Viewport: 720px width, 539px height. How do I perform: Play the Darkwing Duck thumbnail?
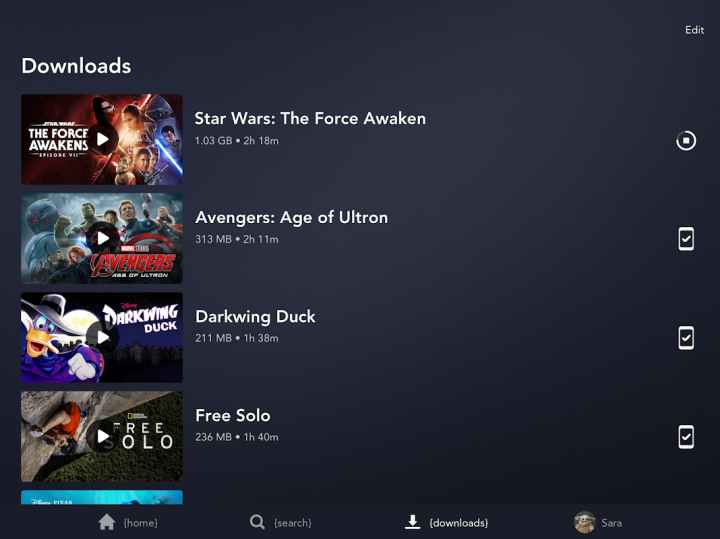pos(102,337)
